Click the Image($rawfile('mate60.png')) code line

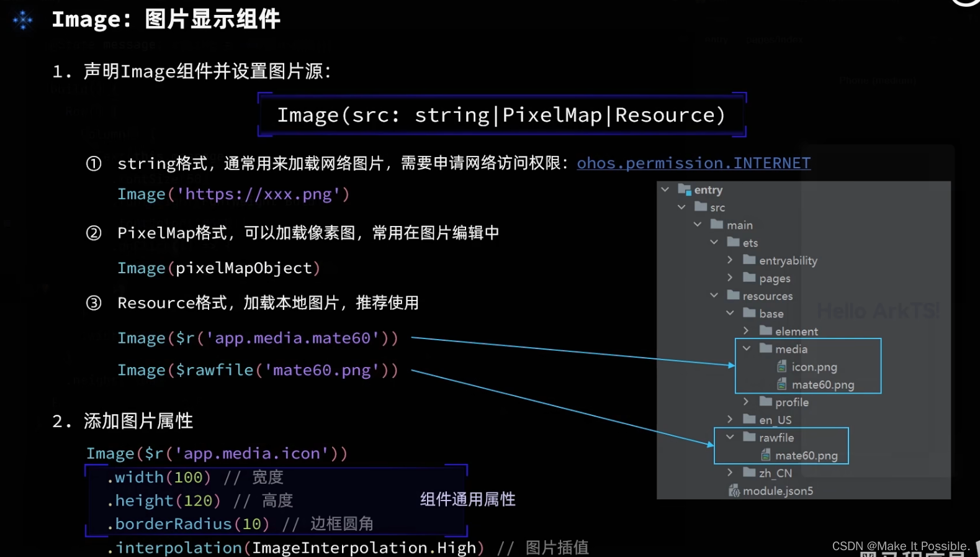pos(258,371)
